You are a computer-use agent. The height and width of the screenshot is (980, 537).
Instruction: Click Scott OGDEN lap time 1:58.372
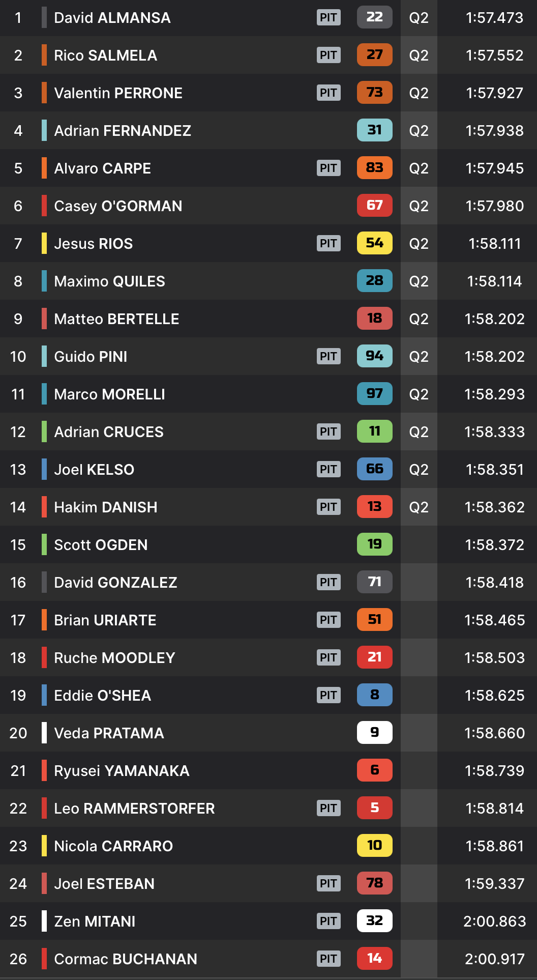tap(494, 545)
